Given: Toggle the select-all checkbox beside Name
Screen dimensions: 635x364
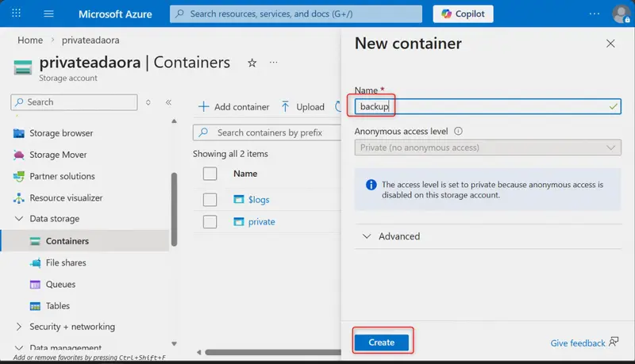Looking at the screenshot, I should click(210, 174).
